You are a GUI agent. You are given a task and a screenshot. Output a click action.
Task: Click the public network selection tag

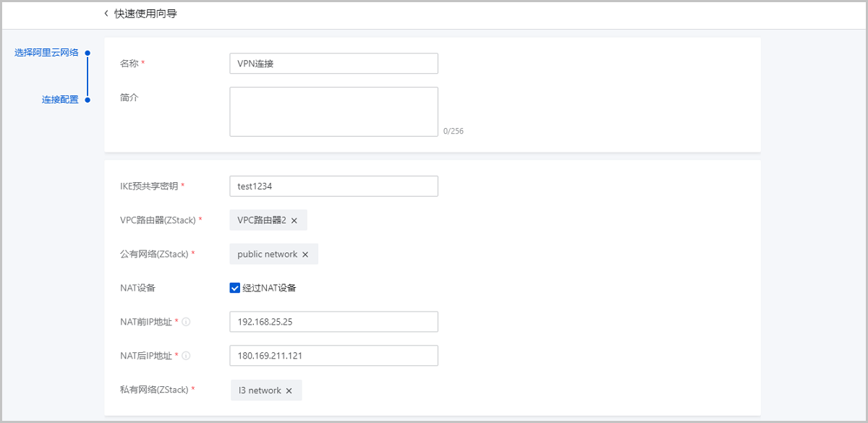tap(267, 255)
